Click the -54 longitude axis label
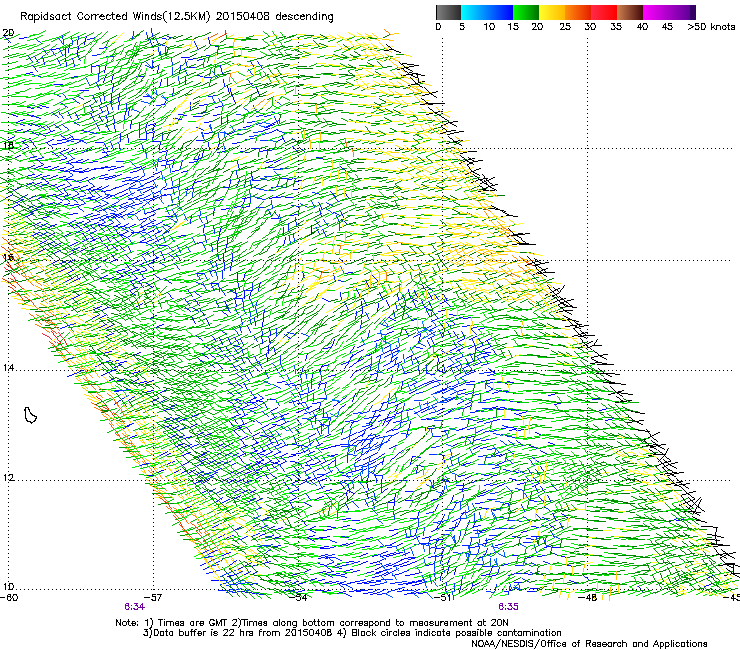 click(298, 598)
